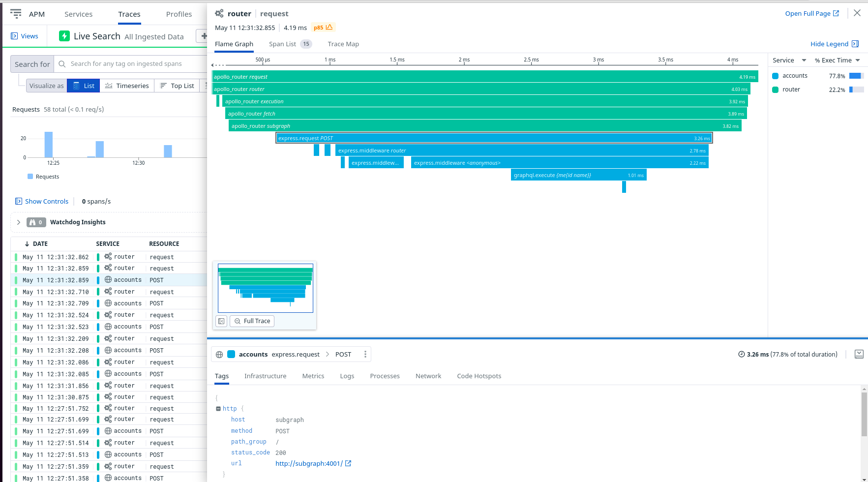The width and height of the screenshot is (868, 482).
Task: Collapse the http tag group
Action: pos(218,409)
